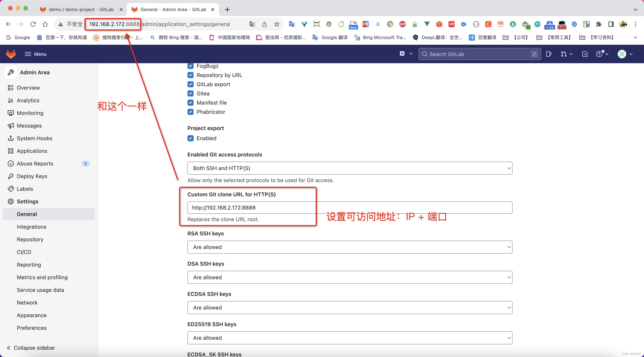This screenshot has width=644, height=357.
Task: Bookmark this page with star icon
Action: coord(277,24)
